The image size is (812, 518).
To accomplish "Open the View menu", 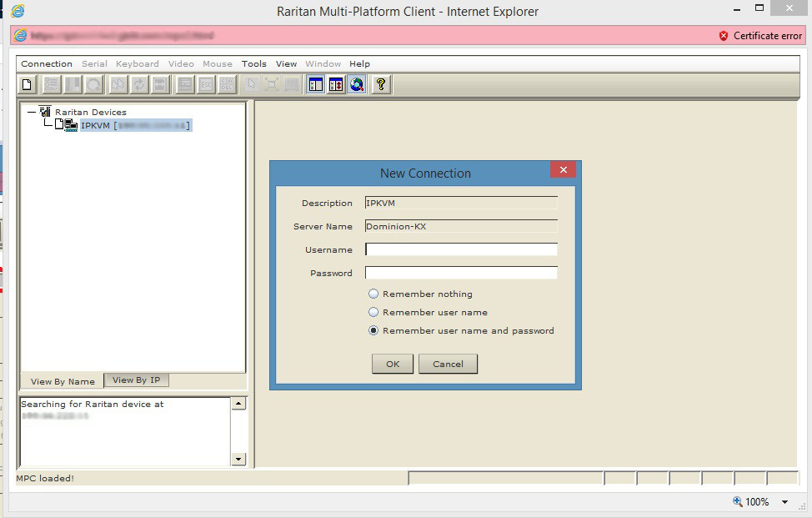I will [x=287, y=63].
